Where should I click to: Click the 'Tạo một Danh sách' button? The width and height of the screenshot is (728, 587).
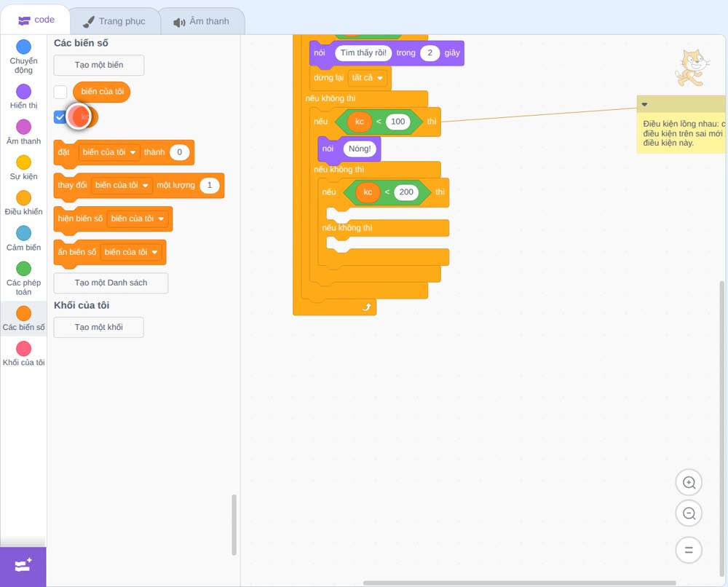coord(111,283)
